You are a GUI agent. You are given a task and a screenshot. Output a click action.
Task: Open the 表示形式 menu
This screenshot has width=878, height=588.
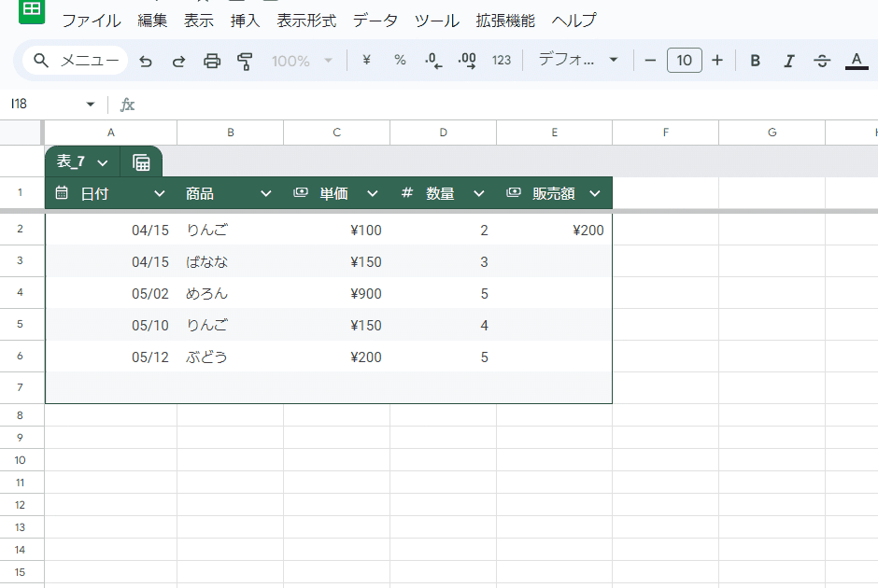point(306,21)
